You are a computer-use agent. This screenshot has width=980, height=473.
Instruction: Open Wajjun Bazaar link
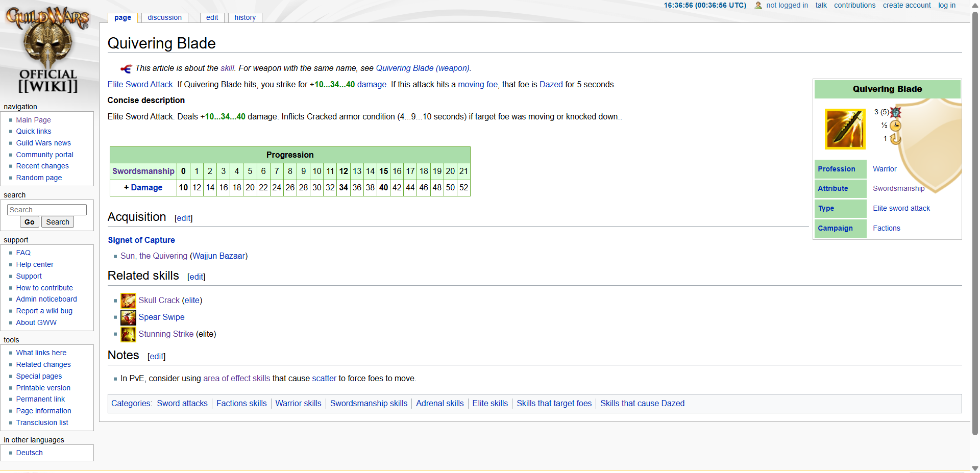pyautogui.click(x=219, y=256)
